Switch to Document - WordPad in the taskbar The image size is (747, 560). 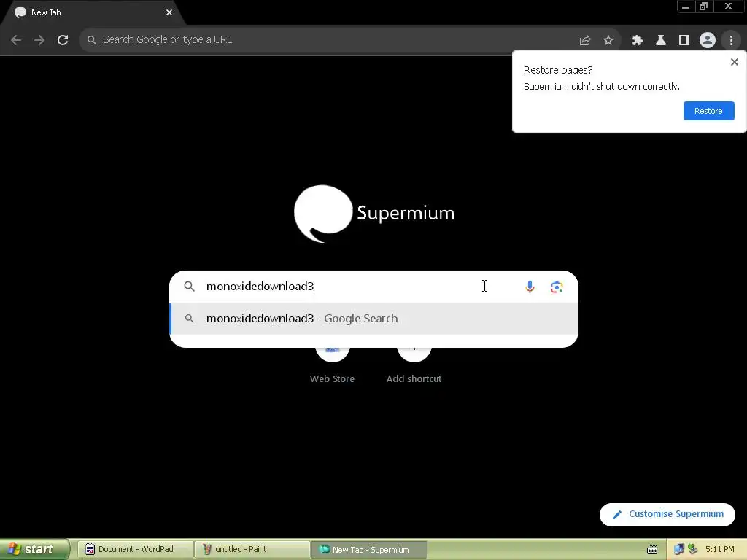pos(135,550)
